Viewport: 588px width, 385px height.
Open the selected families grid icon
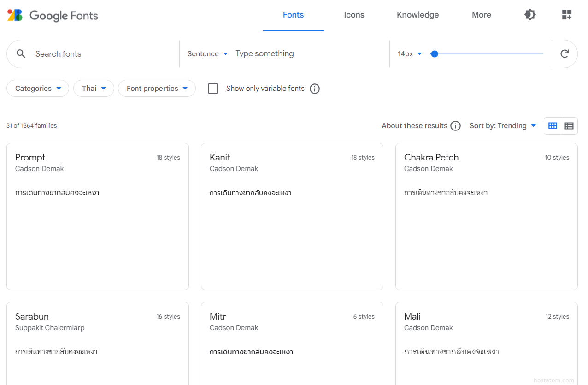coord(566,15)
